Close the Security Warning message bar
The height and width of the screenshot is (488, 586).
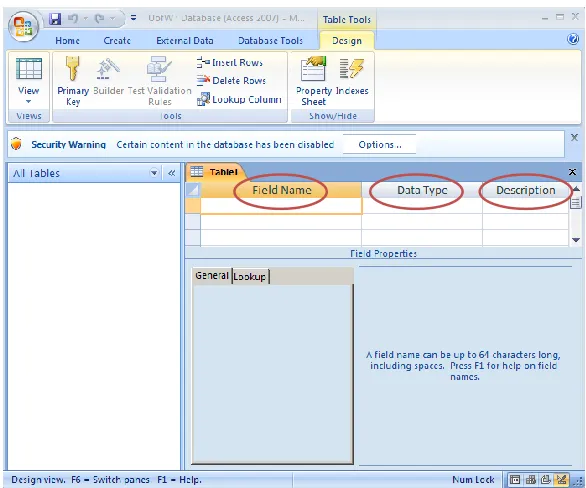click(x=574, y=137)
